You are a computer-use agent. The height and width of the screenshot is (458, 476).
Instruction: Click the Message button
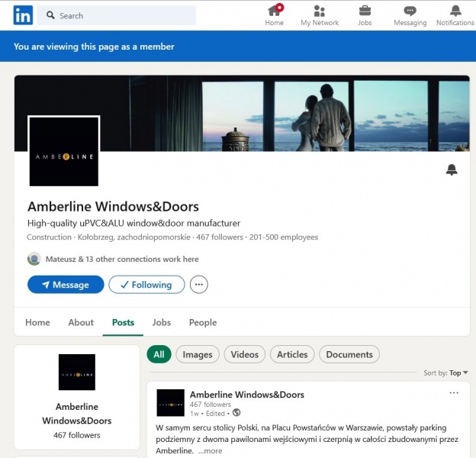pyautogui.click(x=66, y=285)
